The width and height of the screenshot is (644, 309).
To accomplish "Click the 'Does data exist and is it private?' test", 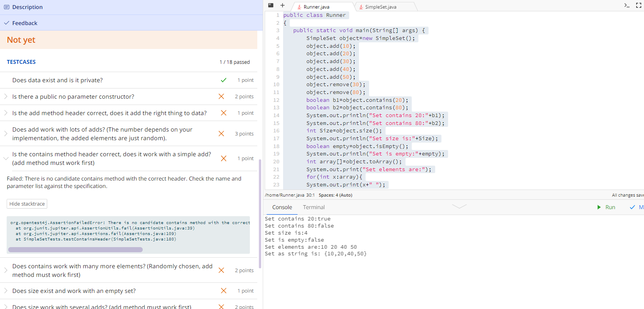I will pyautogui.click(x=57, y=80).
